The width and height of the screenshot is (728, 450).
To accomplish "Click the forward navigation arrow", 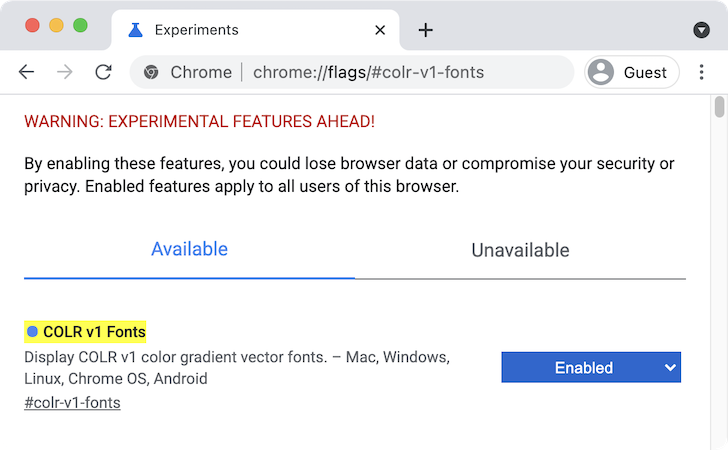I will click(x=65, y=72).
